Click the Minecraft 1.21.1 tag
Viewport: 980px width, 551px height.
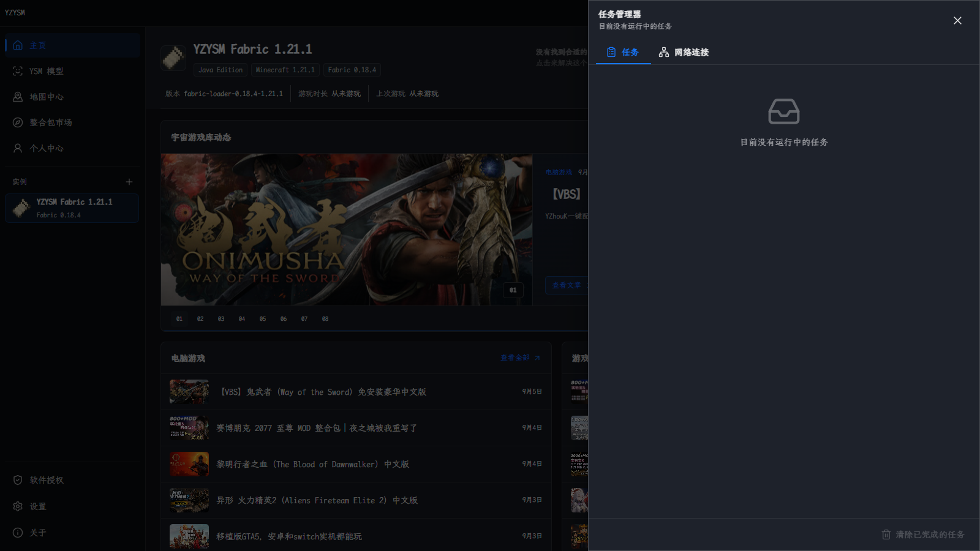pyautogui.click(x=285, y=70)
